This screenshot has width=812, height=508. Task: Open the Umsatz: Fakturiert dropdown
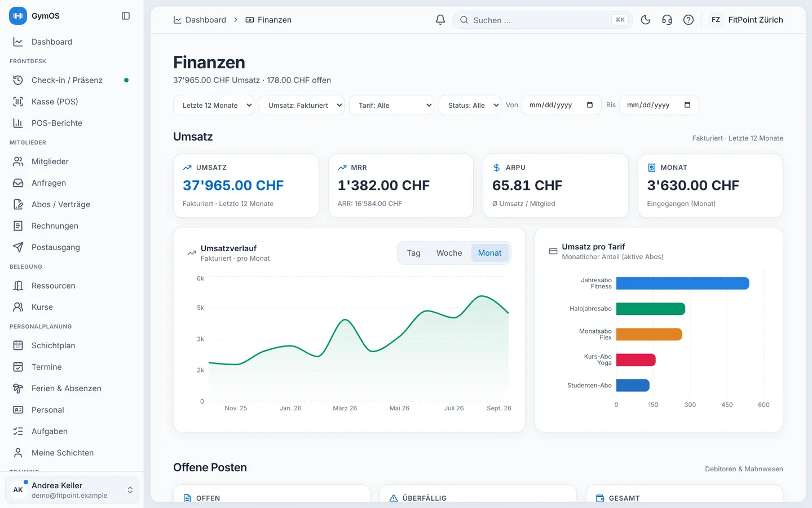[x=302, y=105]
